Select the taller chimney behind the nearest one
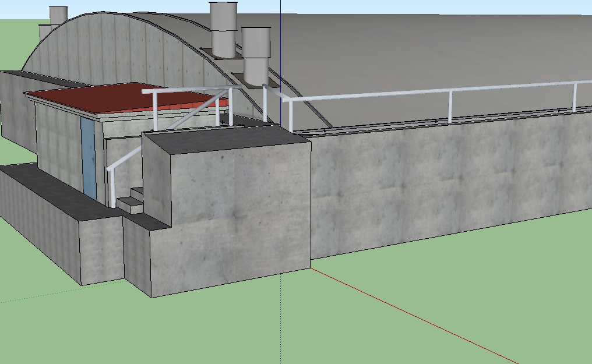The width and height of the screenshot is (592, 364). 224,30
